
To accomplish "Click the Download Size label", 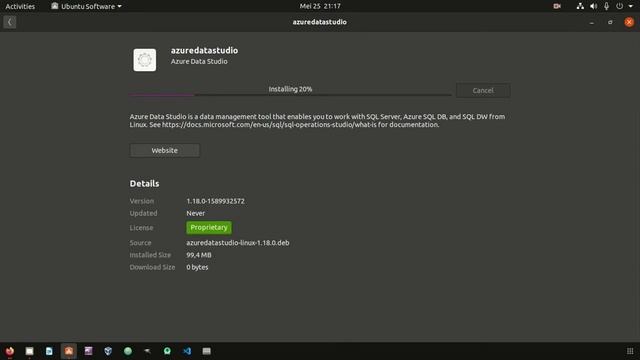I will [x=152, y=267].
